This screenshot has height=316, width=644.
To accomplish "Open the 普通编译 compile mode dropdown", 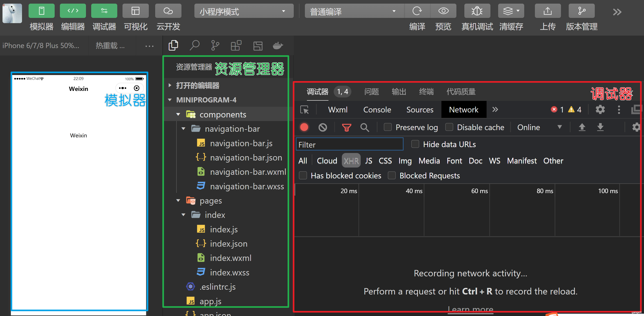I will pyautogui.click(x=354, y=11).
